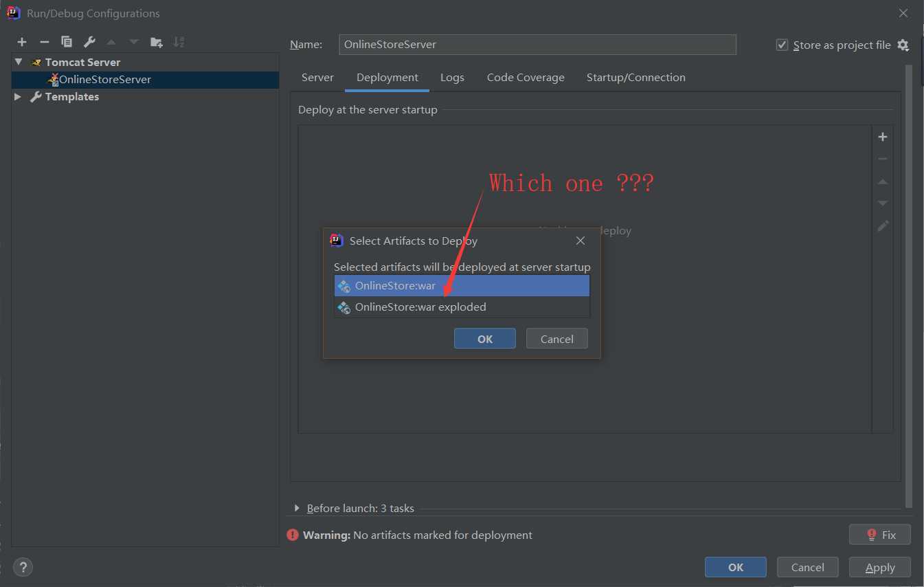Move artifact up arrow in deploy panel

pyautogui.click(x=883, y=181)
